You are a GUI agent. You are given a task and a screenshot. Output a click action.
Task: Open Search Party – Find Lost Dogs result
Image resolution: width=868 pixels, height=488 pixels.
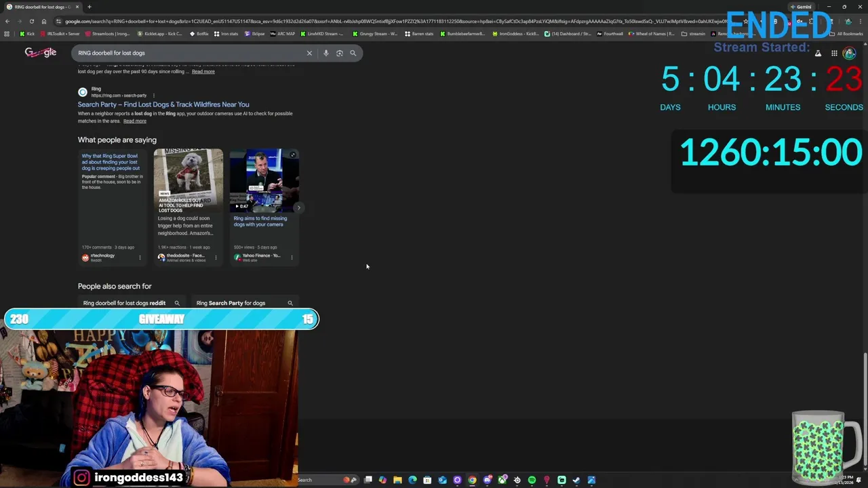[x=163, y=104]
